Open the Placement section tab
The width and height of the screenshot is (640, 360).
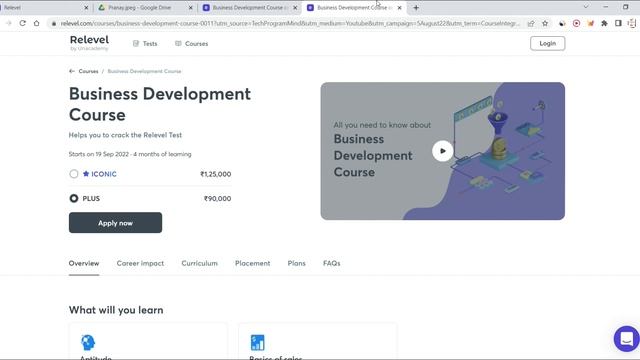pos(252,263)
